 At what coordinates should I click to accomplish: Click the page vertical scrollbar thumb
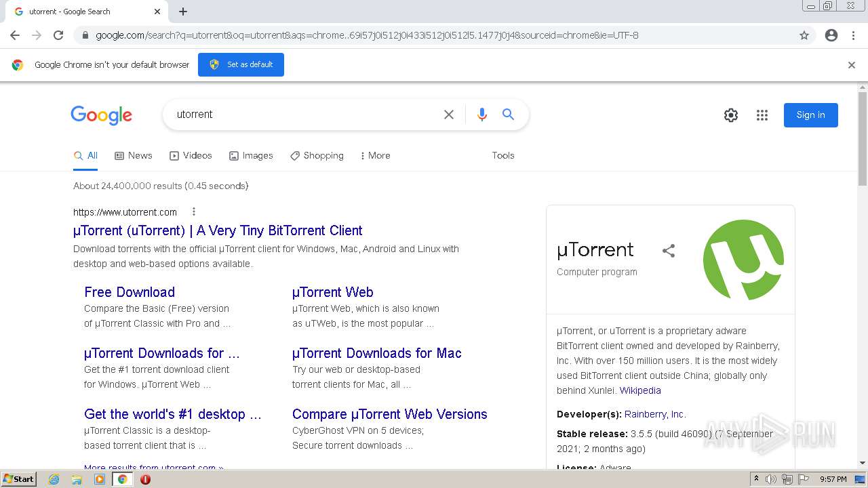pos(863,139)
